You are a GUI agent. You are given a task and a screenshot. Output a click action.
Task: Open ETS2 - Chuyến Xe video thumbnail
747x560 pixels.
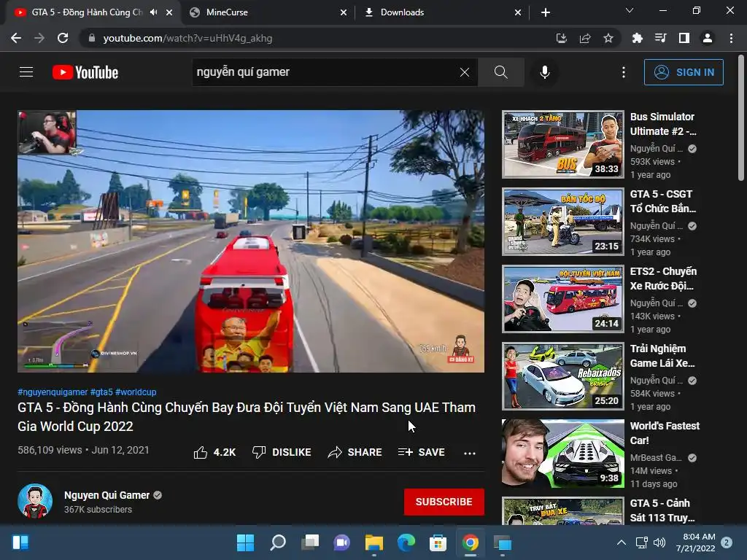[x=563, y=299]
